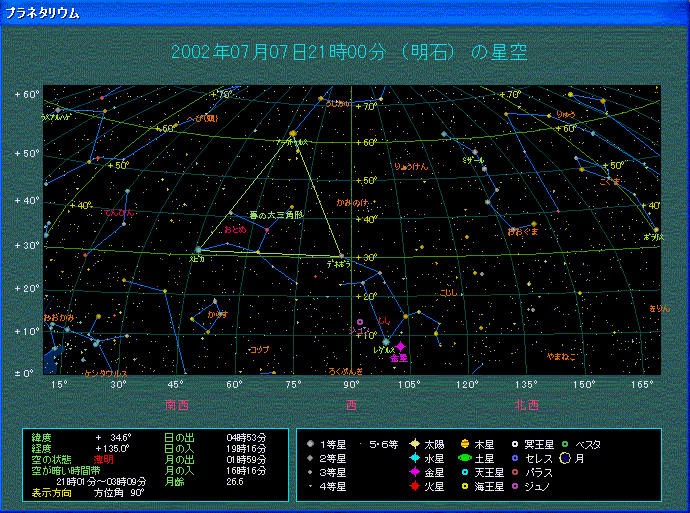Click the Sun (太陽) icon in the legend
This screenshot has width=690, height=513.
(x=413, y=444)
